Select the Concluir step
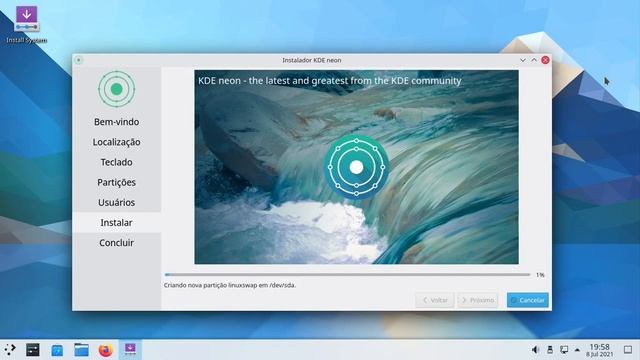 click(x=116, y=242)
